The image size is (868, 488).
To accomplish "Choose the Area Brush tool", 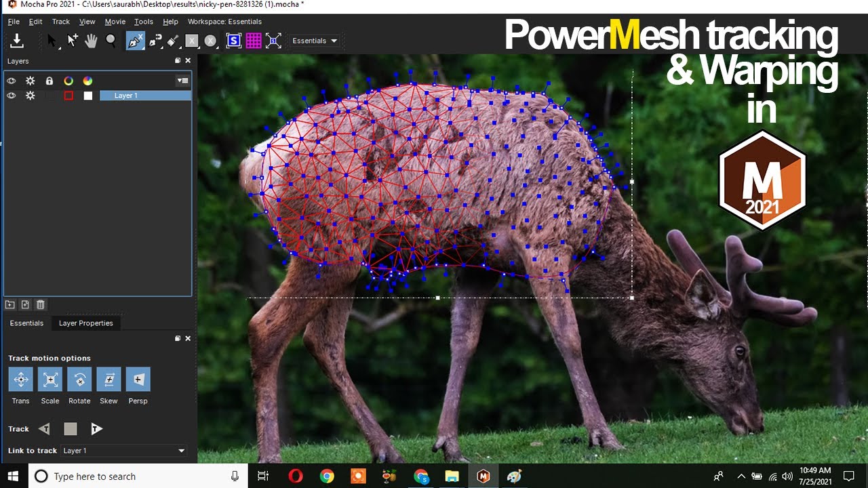I will 174,41.
